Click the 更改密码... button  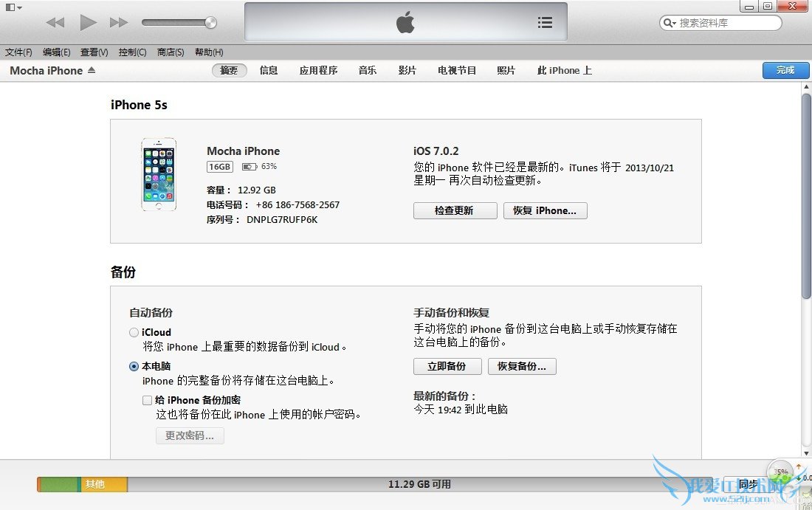point(190,436)
